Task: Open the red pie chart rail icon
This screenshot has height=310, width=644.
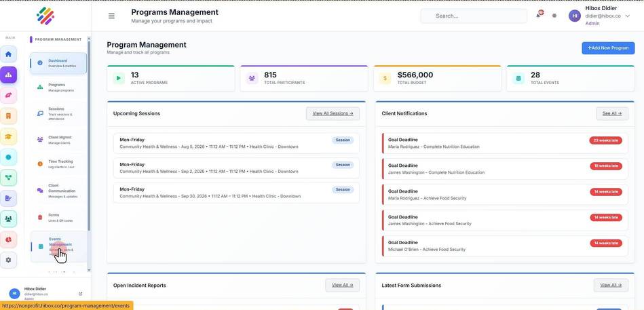Action: (x=8, y=239)
